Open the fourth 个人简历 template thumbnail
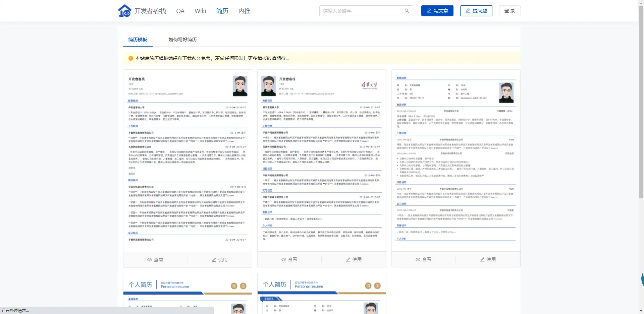 pos(187,294)
